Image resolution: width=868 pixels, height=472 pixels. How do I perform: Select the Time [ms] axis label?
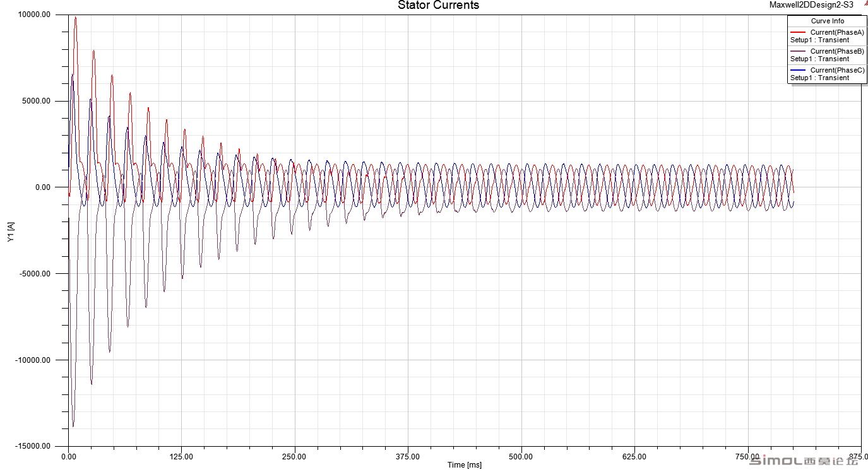point(465,465)
